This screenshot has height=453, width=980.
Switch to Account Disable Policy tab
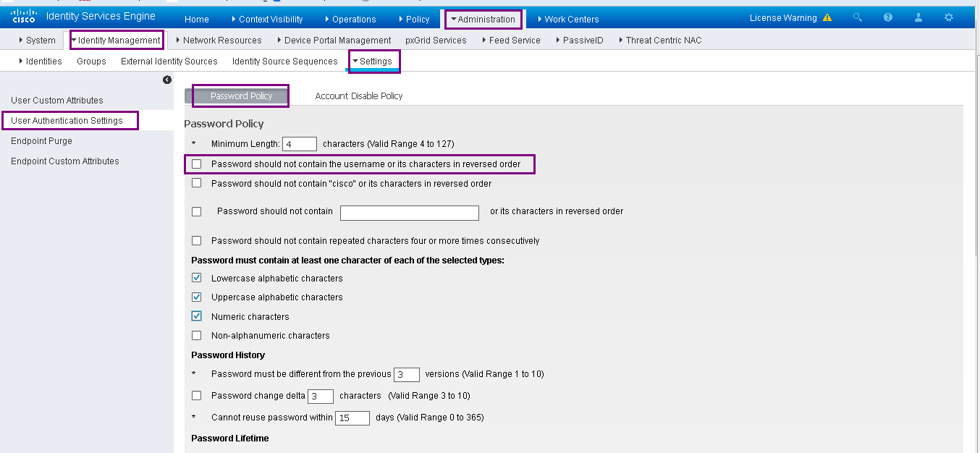tap(358, 95)
